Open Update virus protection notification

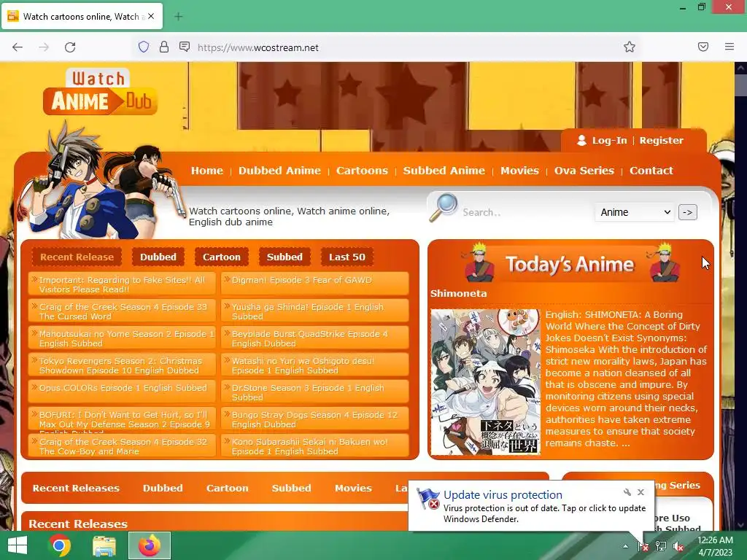point(531,507)
